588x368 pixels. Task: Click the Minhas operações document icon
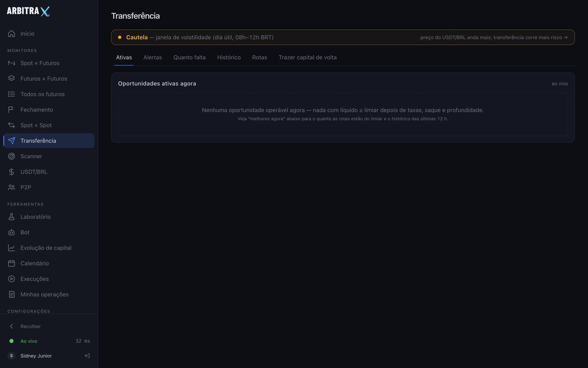point(11,294)
